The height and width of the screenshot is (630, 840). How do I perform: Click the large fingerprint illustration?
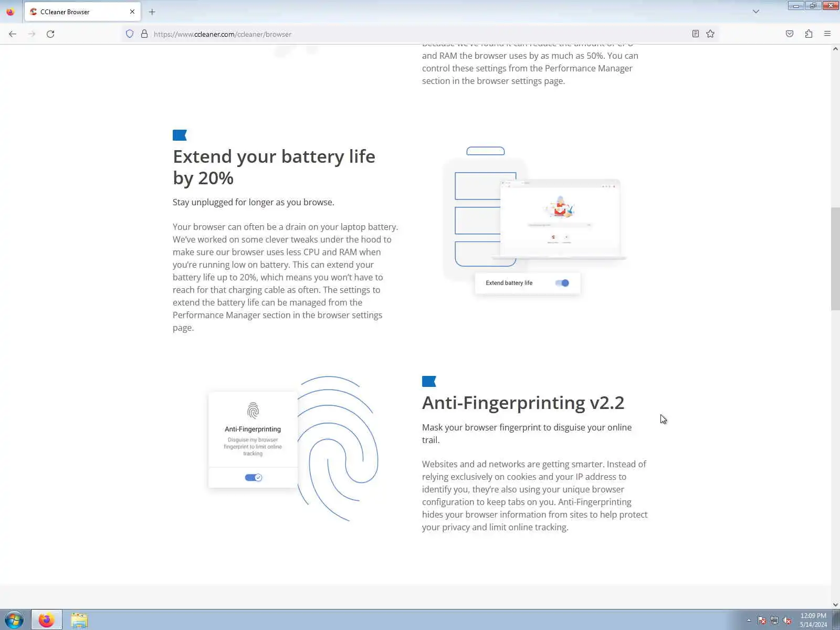pyautogui.click(x=338, y=449)
